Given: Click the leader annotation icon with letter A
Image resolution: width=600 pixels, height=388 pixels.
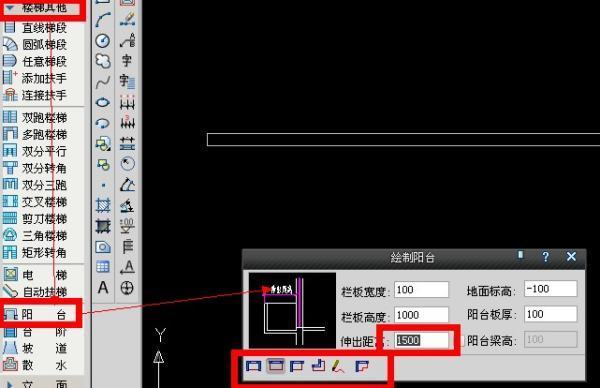Looking at the screenshot, I should (127, 40).
